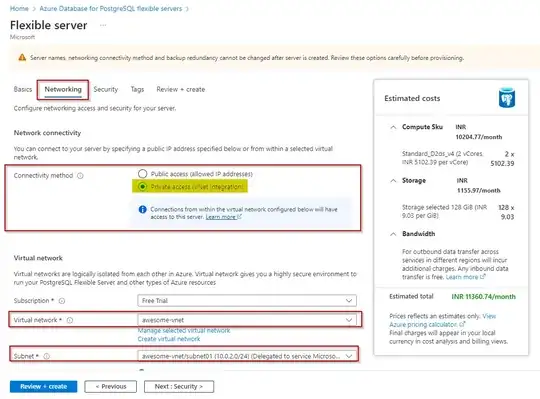Collapse the Storage cost section
The width and height of the screenshot is (540, 399).
pyautogui.click(x=393, y=180)
